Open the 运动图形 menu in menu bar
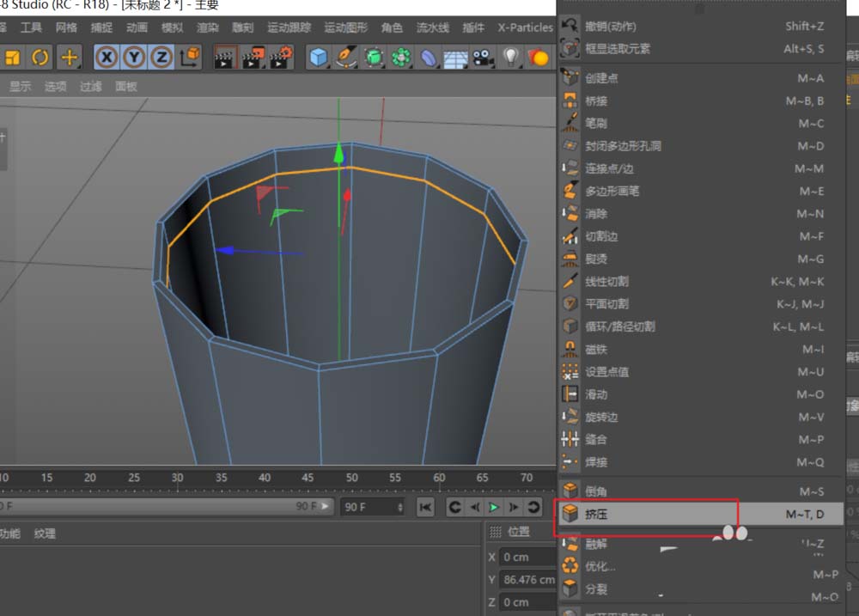The image size is (859, 616). (344, 27)
